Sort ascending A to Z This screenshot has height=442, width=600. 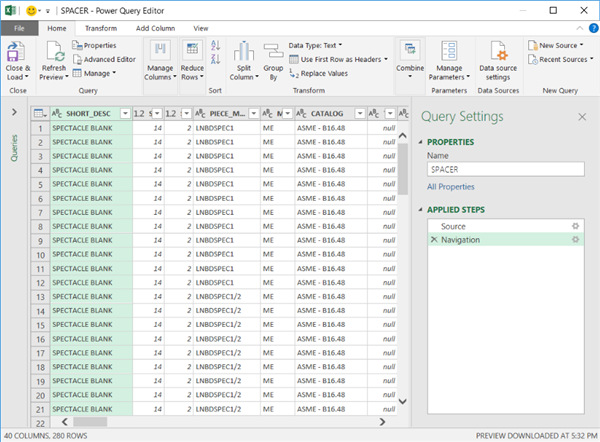tap(215, 45)
